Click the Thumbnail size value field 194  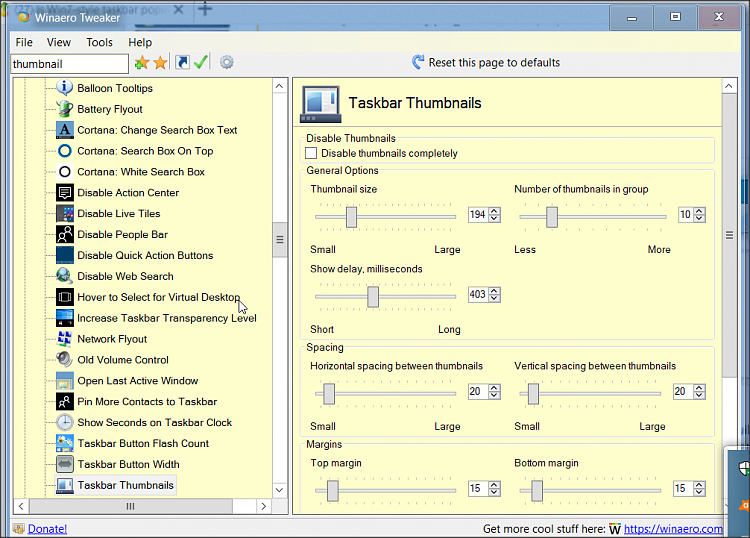pos(478,215)
